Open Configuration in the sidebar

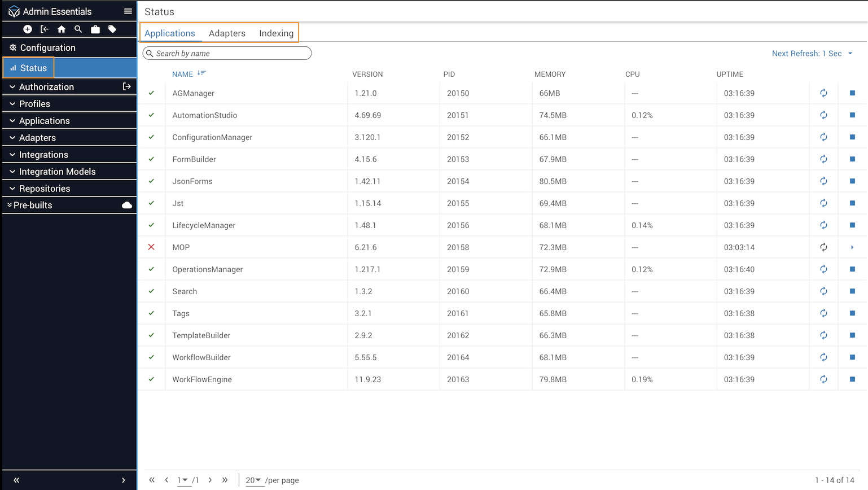coord(47,48)
